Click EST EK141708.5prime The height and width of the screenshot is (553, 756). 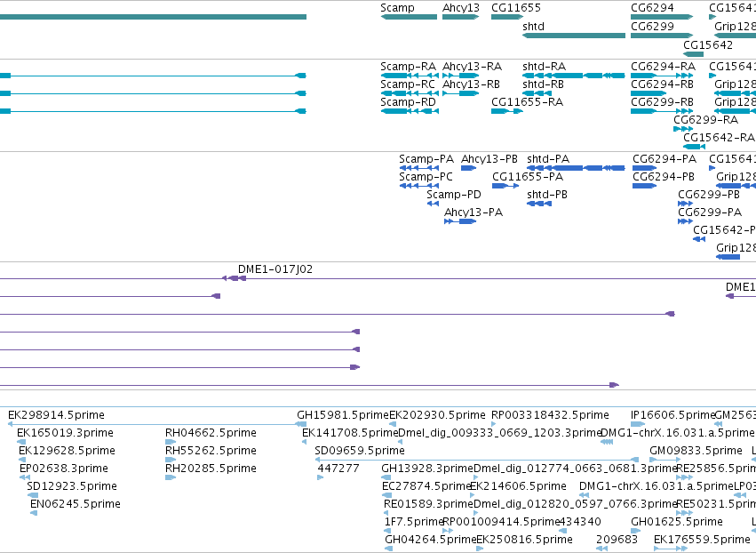pos(304,442)
